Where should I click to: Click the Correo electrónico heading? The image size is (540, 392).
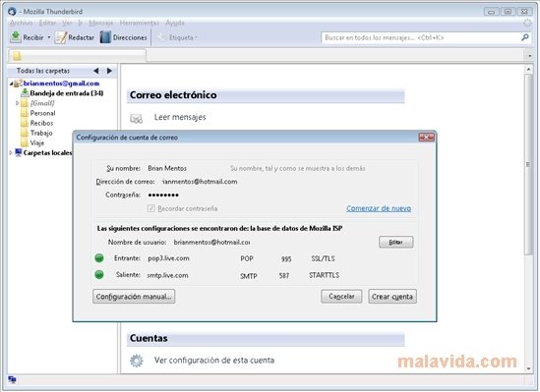[x=173, y=95]
